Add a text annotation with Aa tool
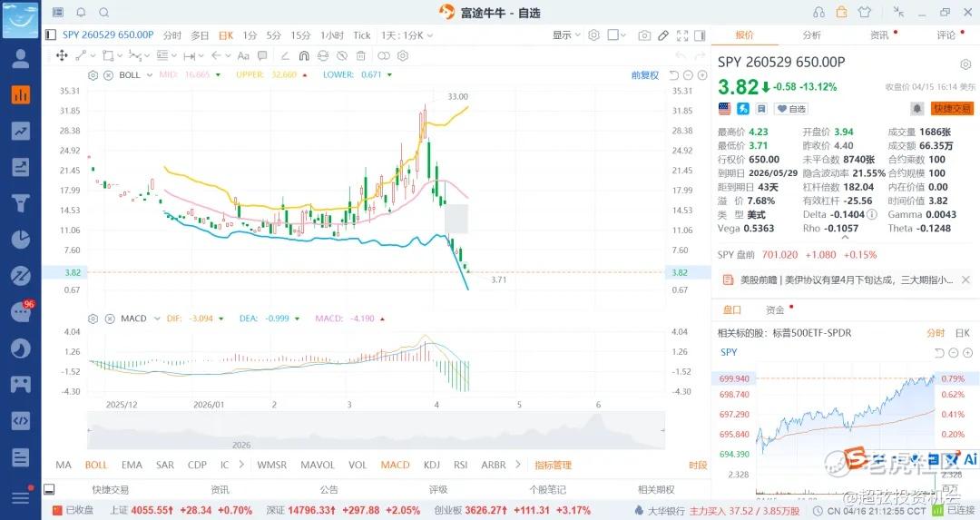 [244, 55]
